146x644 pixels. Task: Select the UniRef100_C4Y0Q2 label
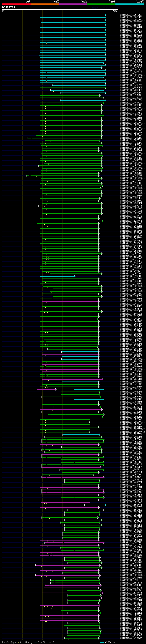point(131,550)
